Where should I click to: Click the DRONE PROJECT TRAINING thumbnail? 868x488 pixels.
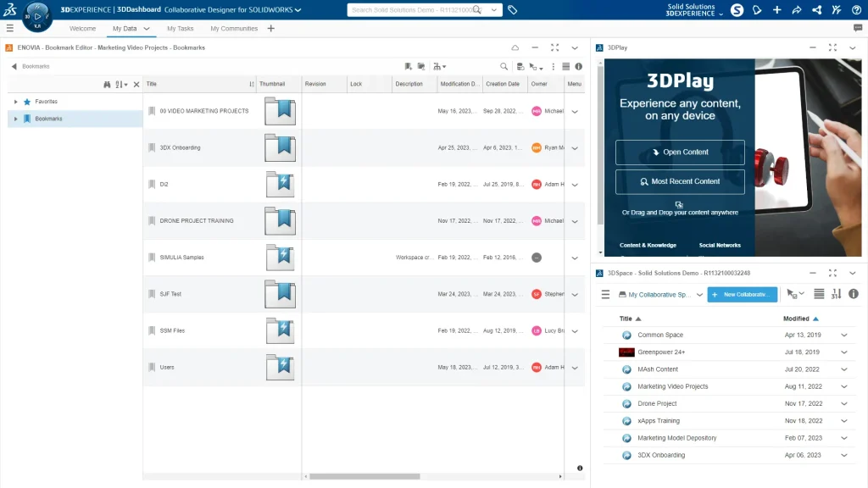[x=280, y=221]
